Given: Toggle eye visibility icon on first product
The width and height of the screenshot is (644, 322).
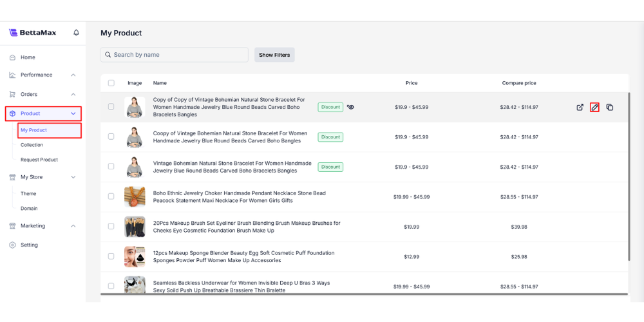Looking at the screenshot, I should point(350,107).
